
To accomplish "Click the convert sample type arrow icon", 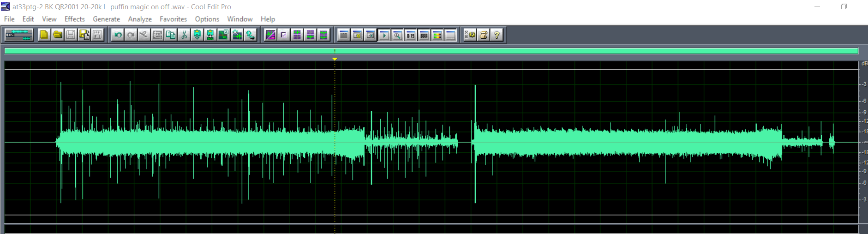I will tap(251, 35).
